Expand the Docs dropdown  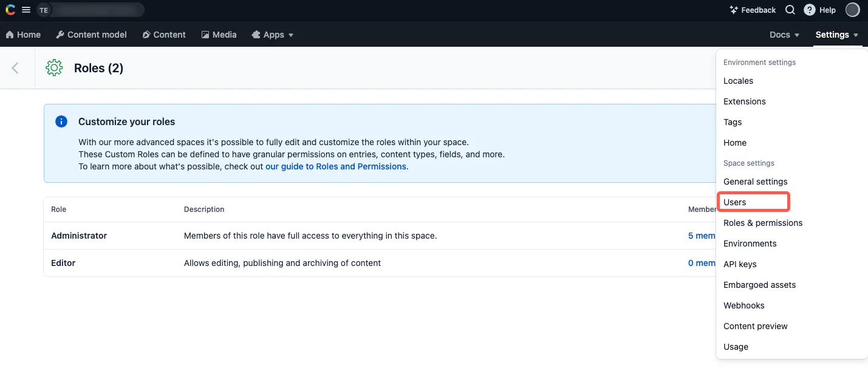[784, 35]
